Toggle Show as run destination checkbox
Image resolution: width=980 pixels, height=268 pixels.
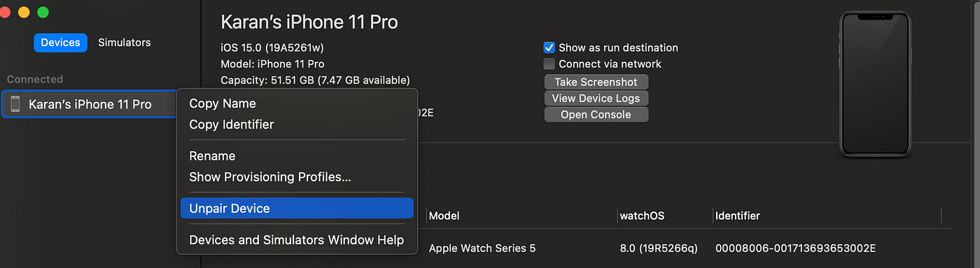point(549,48)
